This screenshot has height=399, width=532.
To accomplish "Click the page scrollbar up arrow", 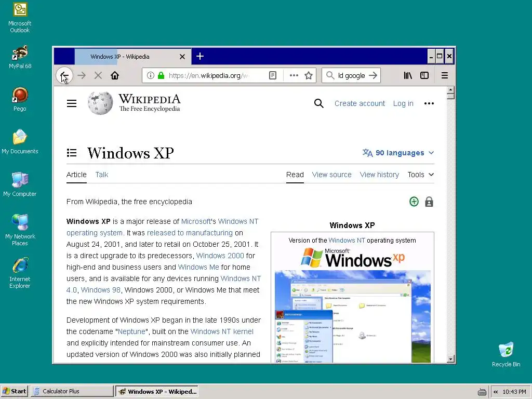I will [450, 90].
